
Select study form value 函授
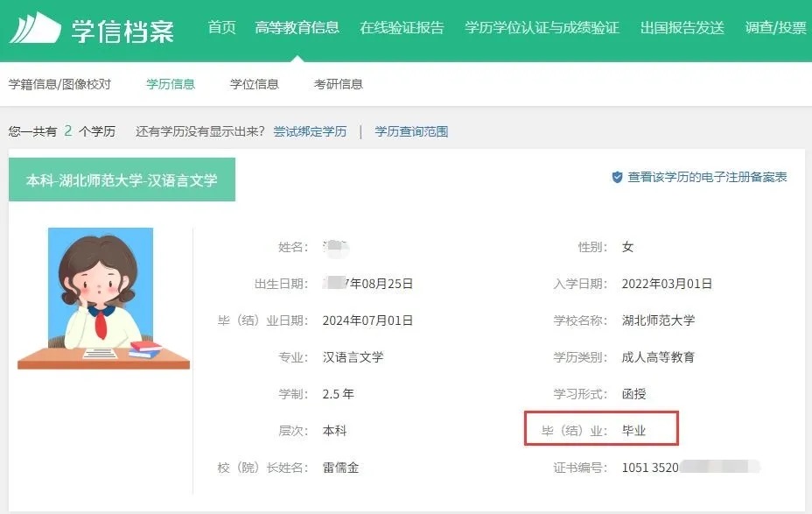[x=633, y=394]
